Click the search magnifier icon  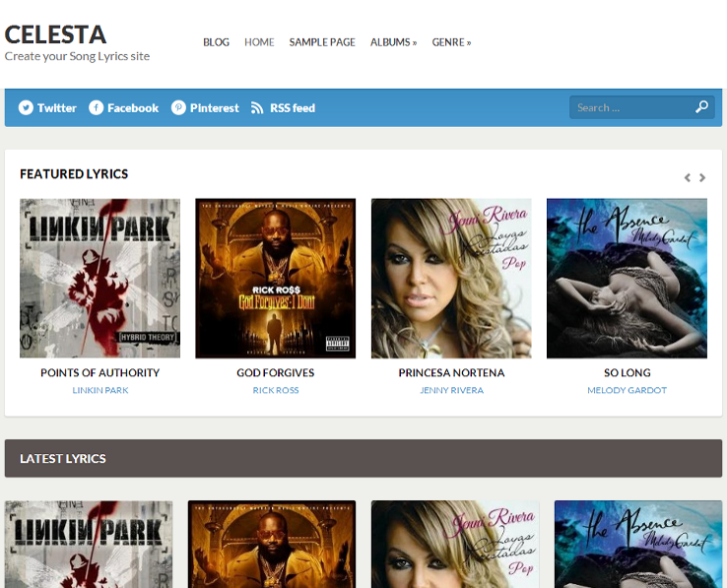click(x=701, y=107)
